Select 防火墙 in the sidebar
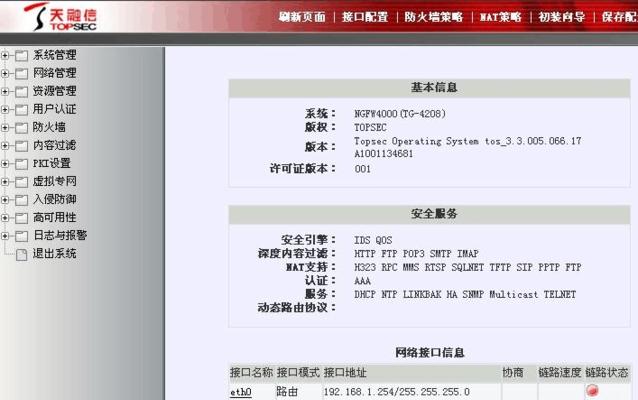Screen dimensions: 638x400 [49, 127]
